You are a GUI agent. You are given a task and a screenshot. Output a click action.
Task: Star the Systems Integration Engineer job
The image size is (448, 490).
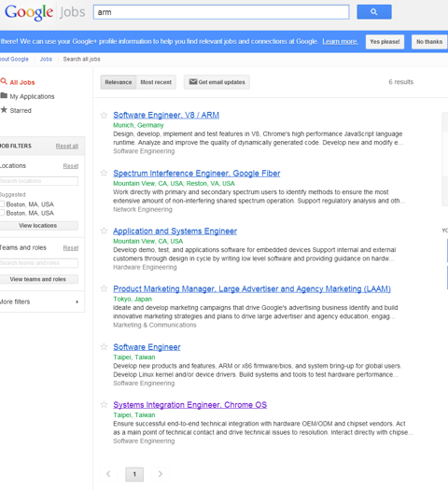coord(104,404)
